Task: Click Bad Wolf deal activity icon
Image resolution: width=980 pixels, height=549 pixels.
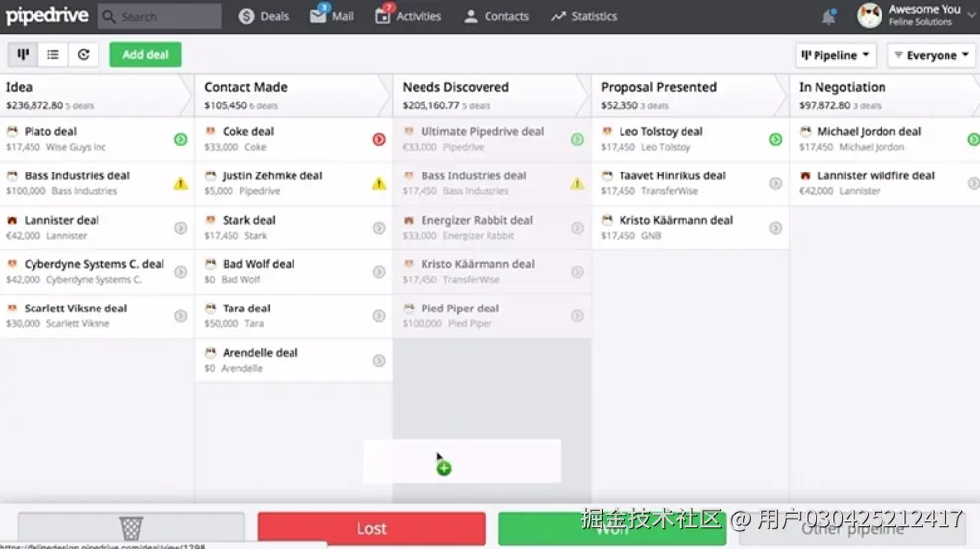Action: [x=379, y=272]
